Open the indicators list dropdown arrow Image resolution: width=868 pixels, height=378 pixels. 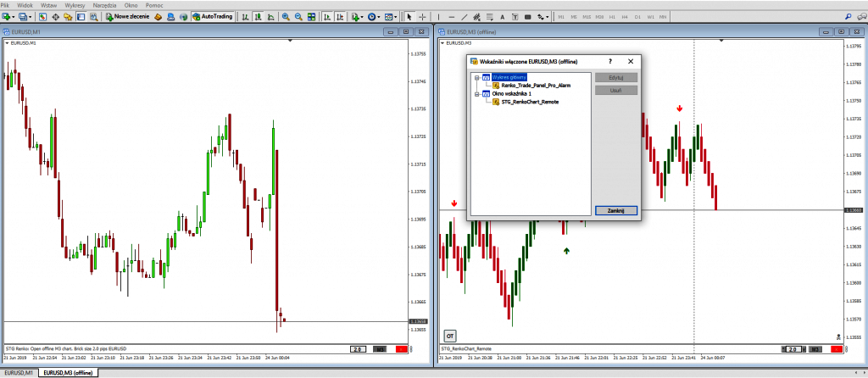pyautogui.click(x=362, y=17)
